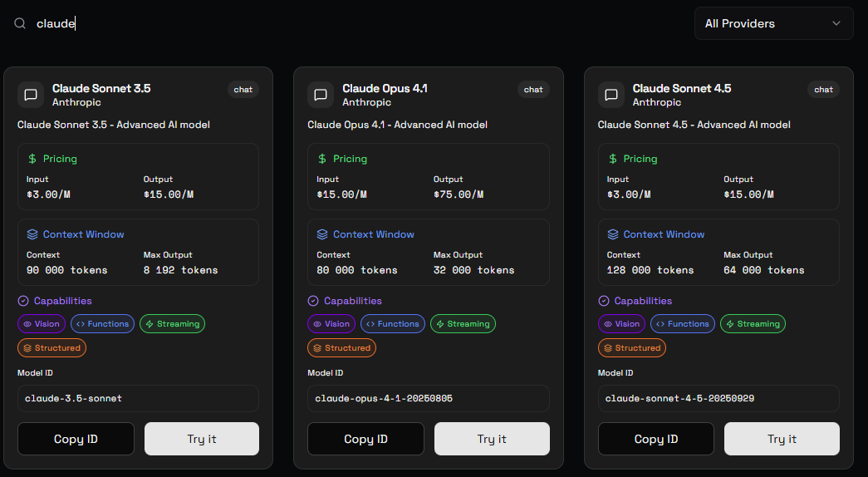The width and height of the screenshot is (868, 477).
Task: Click 'Claude Opus 4.1 - Advanced AI model' description
Action: pyautogui.click(x=398, y=125)
